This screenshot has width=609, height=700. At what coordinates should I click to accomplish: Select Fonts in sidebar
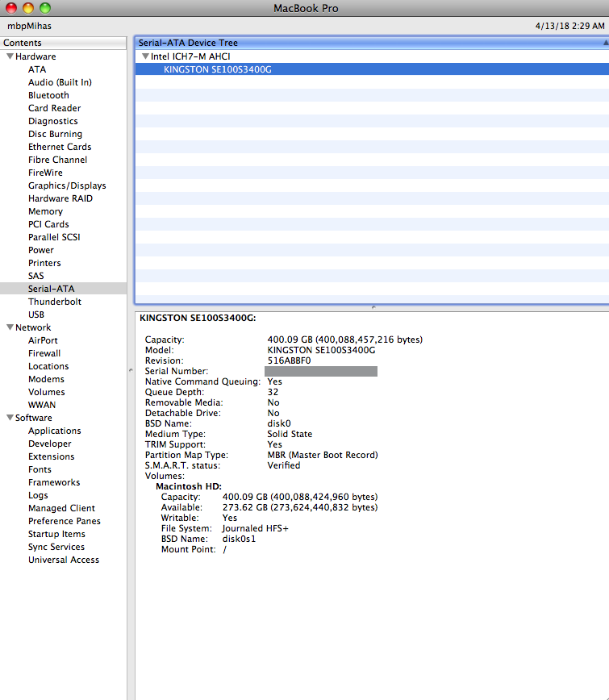(x=40, y=469)
